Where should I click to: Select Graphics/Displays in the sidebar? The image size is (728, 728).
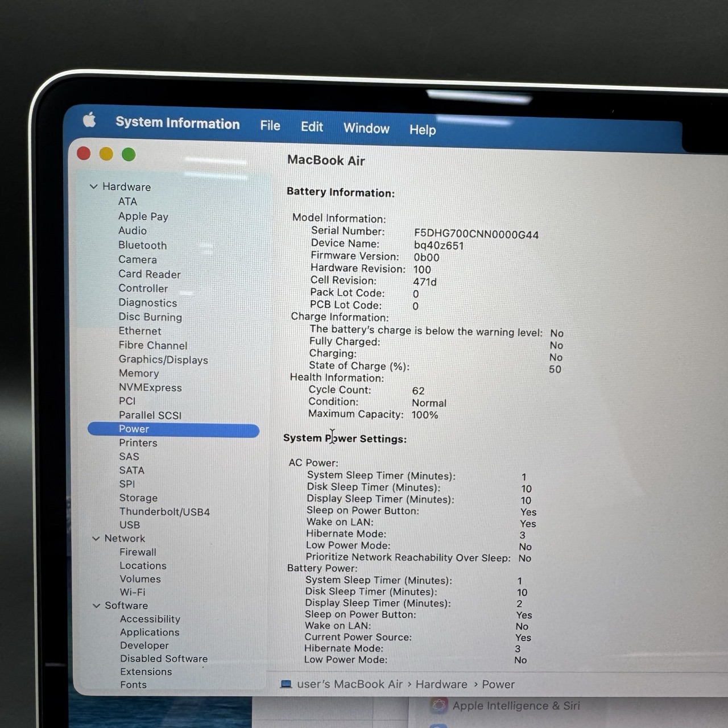coord(163,360)
